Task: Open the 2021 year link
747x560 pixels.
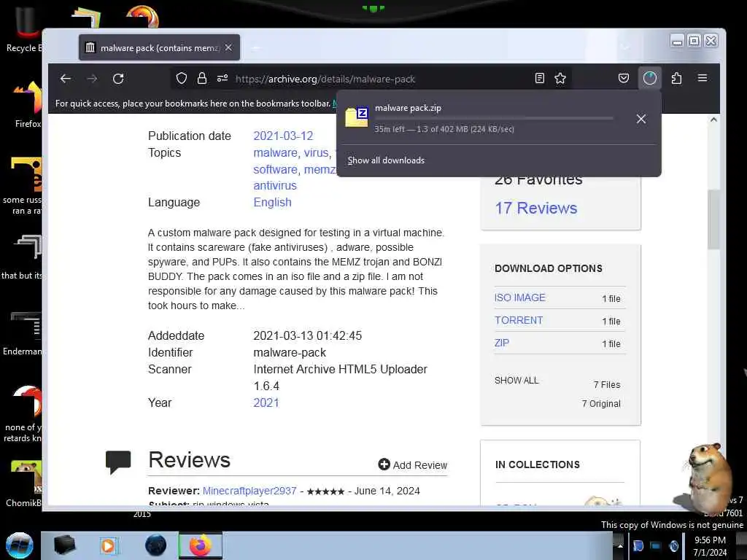Action: coord(266,402)
